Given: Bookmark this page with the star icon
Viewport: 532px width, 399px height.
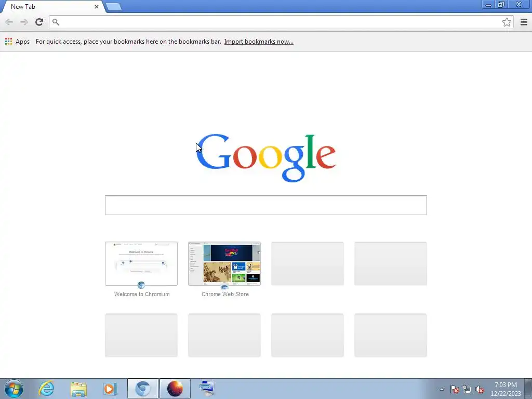Looking at the screenshot, I should click(507, 22).
